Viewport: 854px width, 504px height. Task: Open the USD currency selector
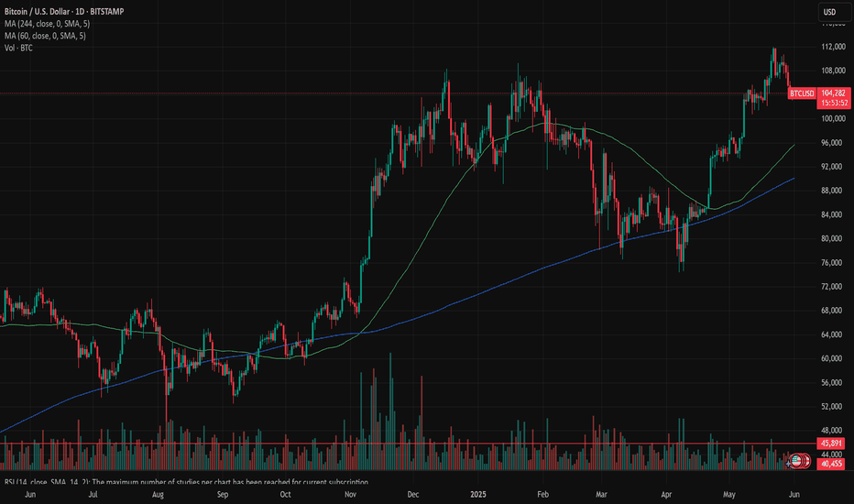tap(833, 12)
